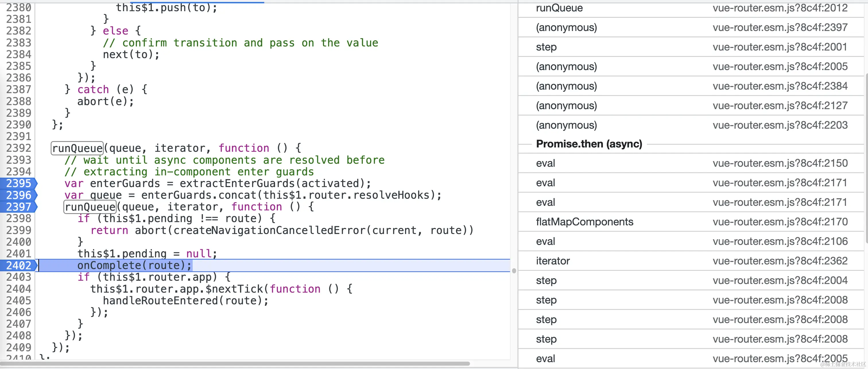Screen dimensions: 868x369
Task: Disable the breakpoint on line 2397
Action: point(19,207)
